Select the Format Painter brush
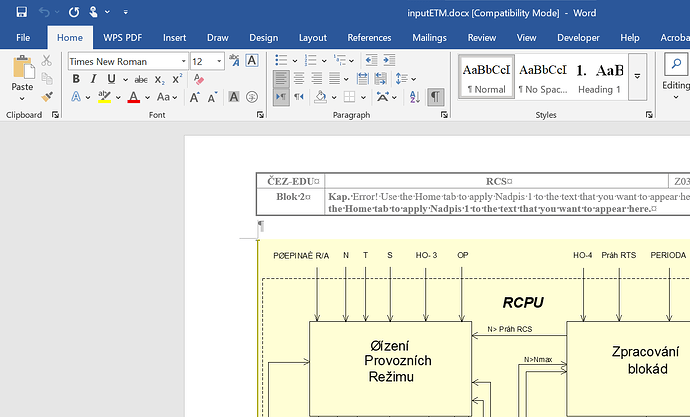 point(47,97)
